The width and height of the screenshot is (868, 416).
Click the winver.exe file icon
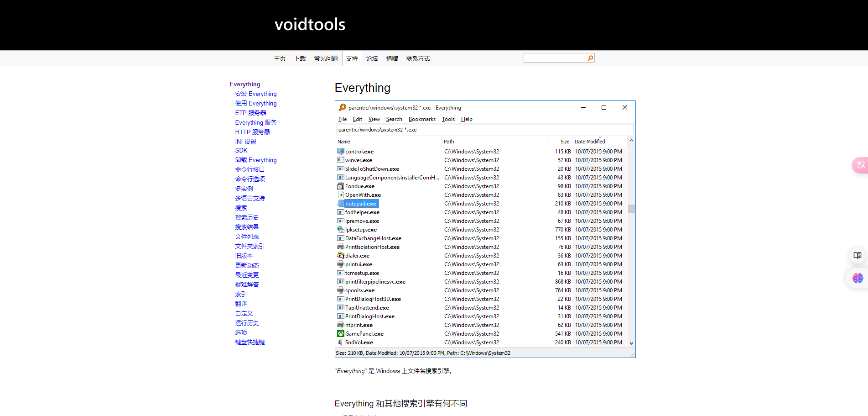tap(340, 160)
